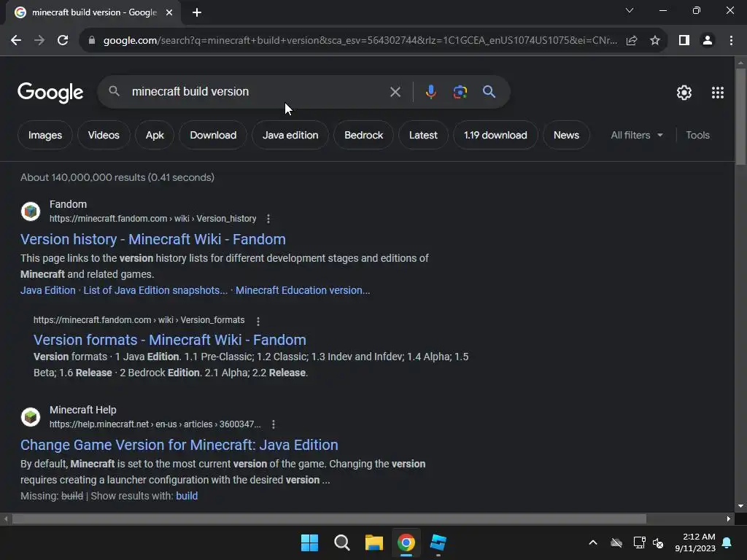The width and height of the screenshot is (747, 560).
Task: Open the notification bell in the taskbar
Action: click(727, 542)
